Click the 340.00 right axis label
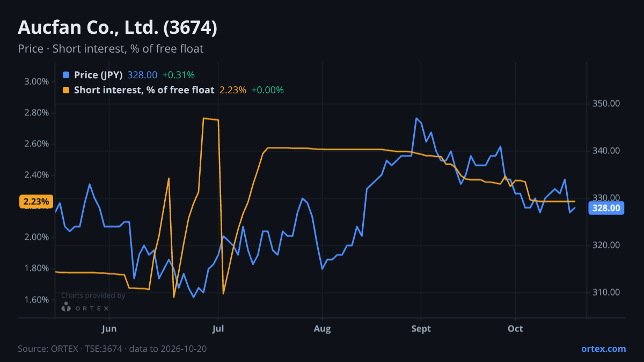The width and height of the screenshot is (644, 362). tap(606, 151)
